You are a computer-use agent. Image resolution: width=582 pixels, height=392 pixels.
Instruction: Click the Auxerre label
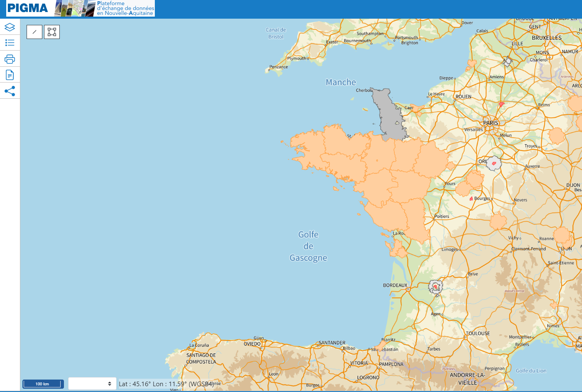click(x=533, y=166)
